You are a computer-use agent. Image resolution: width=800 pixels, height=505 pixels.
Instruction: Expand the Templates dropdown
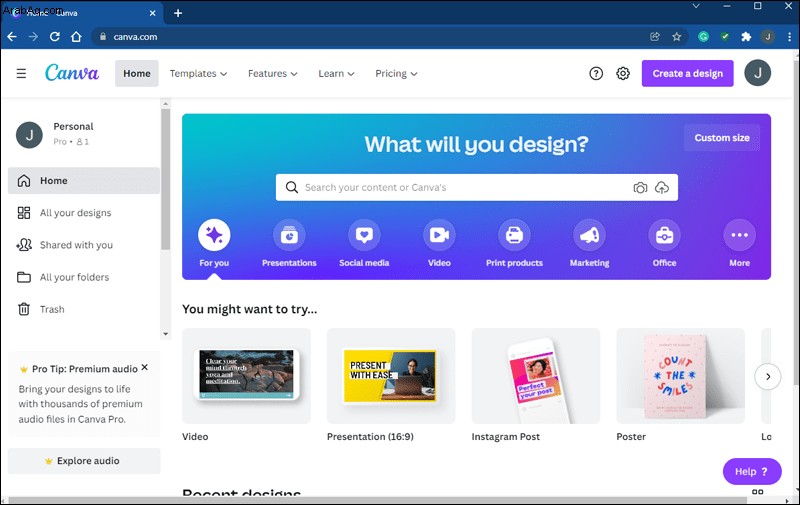point(198,73)
